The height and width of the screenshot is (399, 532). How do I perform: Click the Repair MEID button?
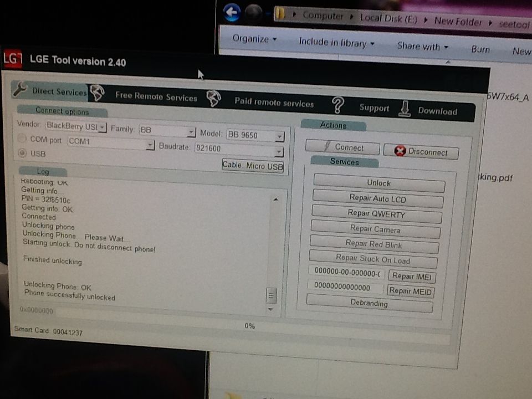411,291
